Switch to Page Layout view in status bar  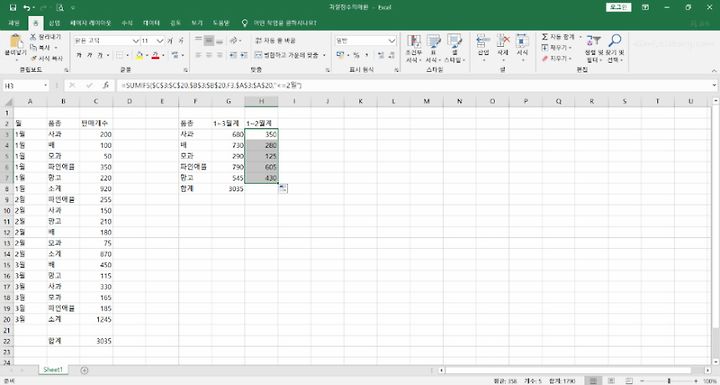(611, 381)
